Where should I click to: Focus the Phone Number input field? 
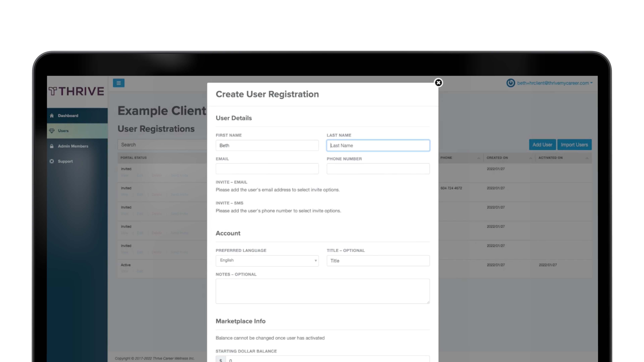click(x=378, y=168)
